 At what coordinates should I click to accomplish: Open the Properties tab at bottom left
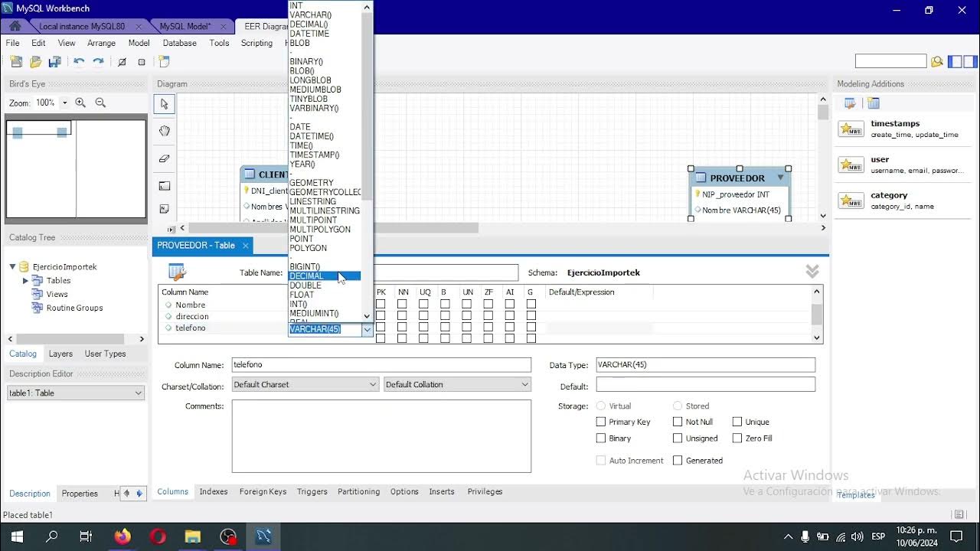click(x=80, y=494)
